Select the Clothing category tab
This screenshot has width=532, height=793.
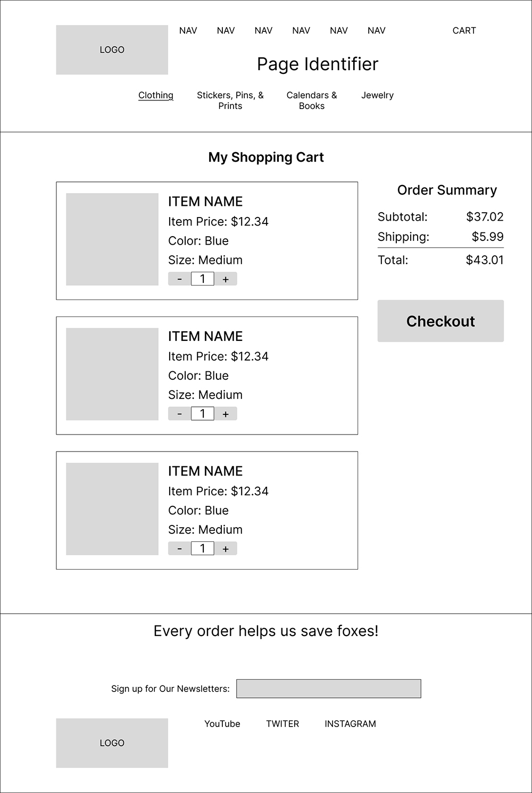155,95
